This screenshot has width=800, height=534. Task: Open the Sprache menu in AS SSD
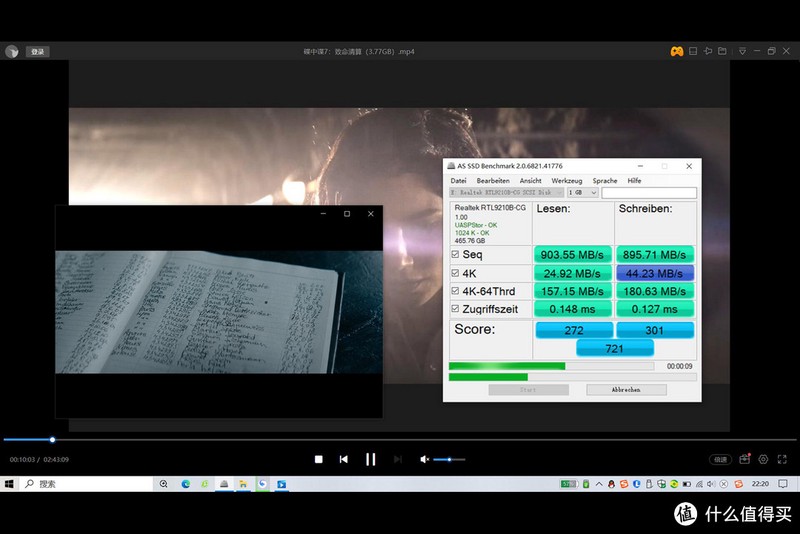pos(605,181)
